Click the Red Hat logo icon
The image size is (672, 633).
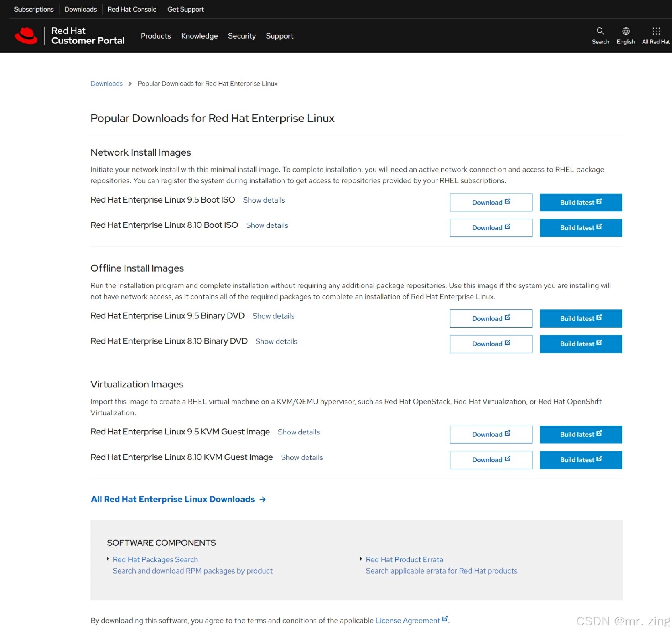26,36
